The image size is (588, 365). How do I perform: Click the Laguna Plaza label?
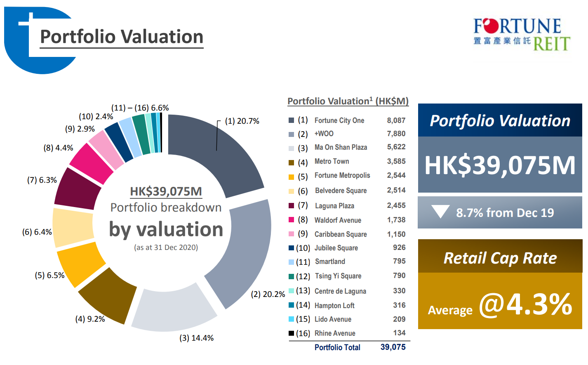[334, 206]
